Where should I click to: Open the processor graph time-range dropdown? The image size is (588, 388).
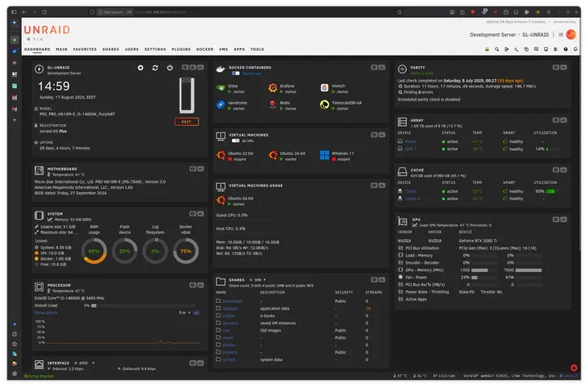coord(185,313)
